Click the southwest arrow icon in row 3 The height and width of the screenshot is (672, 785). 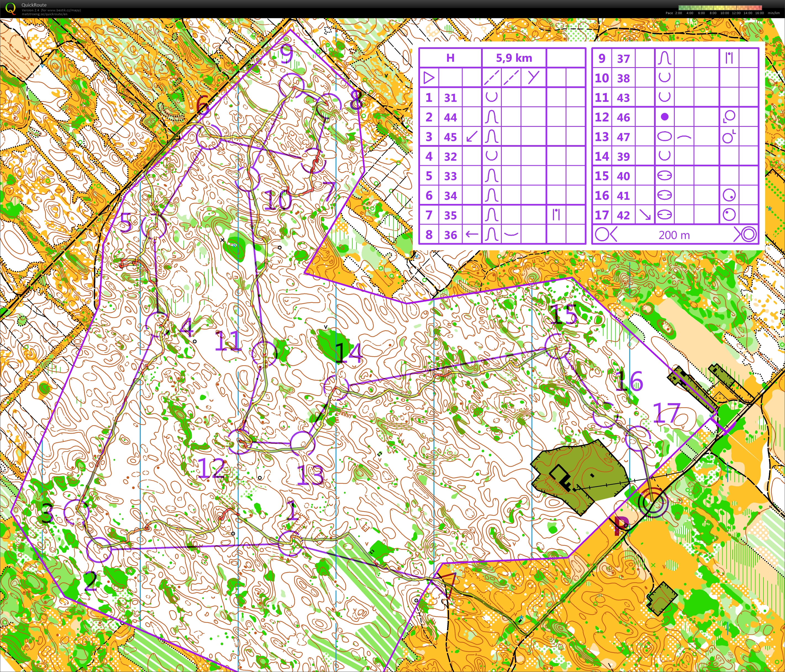coord(472,136)
